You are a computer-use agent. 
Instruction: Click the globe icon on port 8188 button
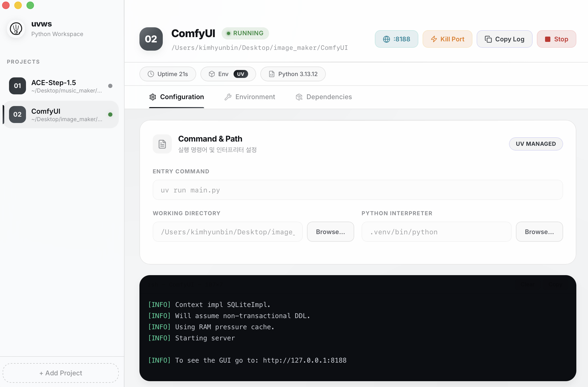click(387, 39)
